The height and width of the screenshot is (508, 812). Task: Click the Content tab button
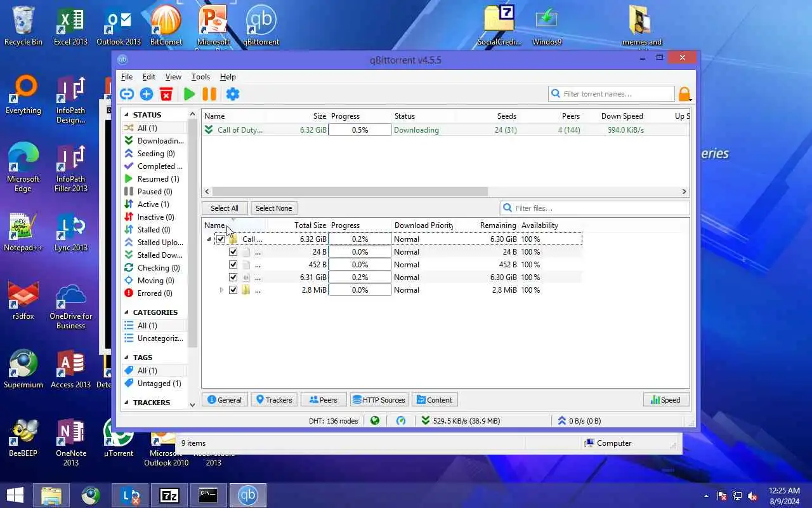[435, 400]
